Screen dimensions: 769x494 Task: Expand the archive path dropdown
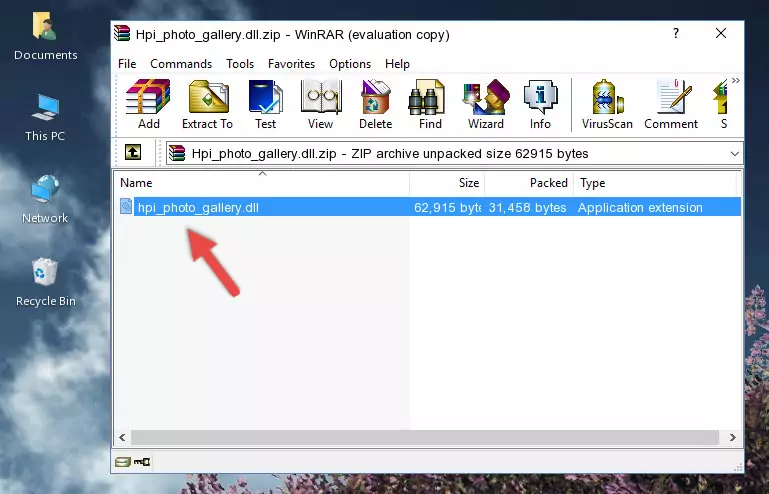pyautogui.click(x=734, y=154)
